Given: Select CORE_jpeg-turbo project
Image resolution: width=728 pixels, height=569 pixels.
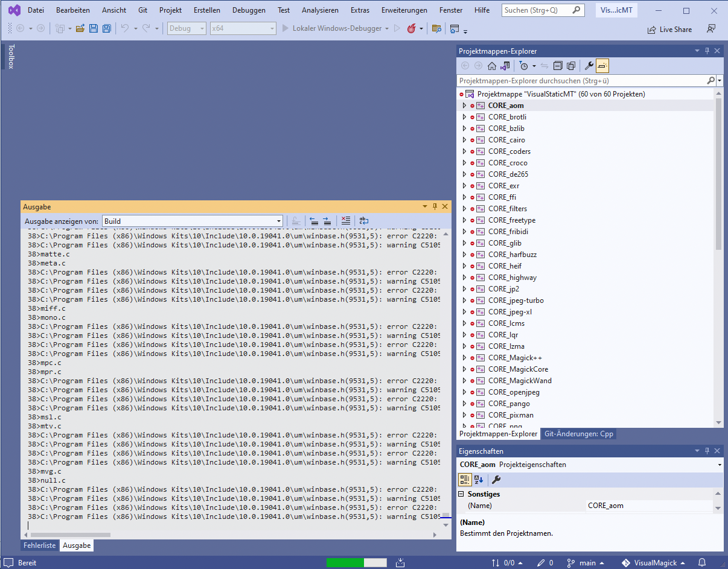Looking at the screenshot, I should (x=516, y=300).
